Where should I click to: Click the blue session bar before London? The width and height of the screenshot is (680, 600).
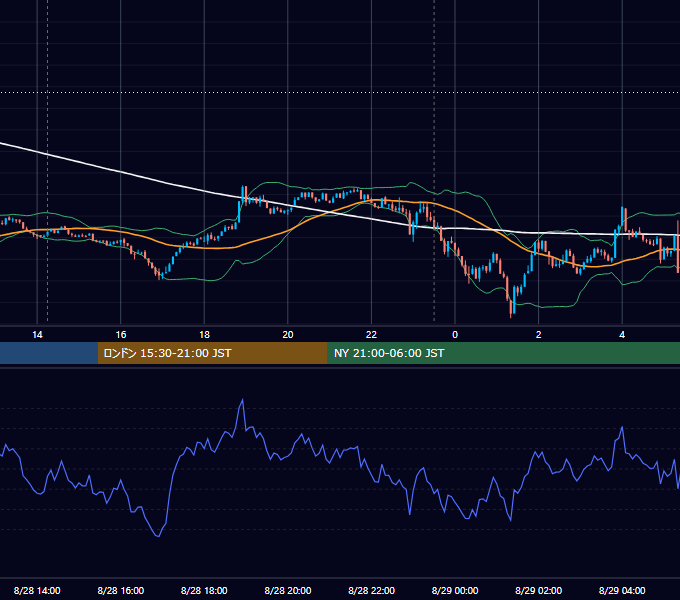[49, 353]
